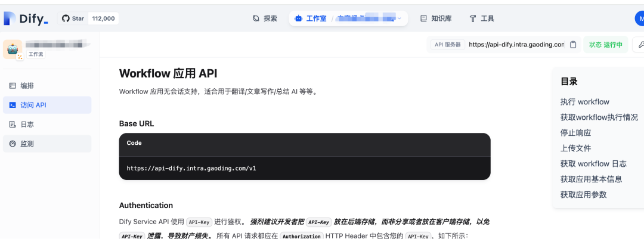Open the user avatar menu
The image size is (644, 239).
coord(640,18)
